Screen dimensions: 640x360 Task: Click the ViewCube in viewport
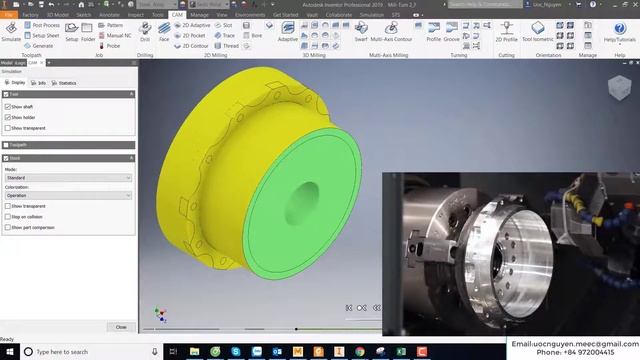pyautogui.click(x=620, y=87)
